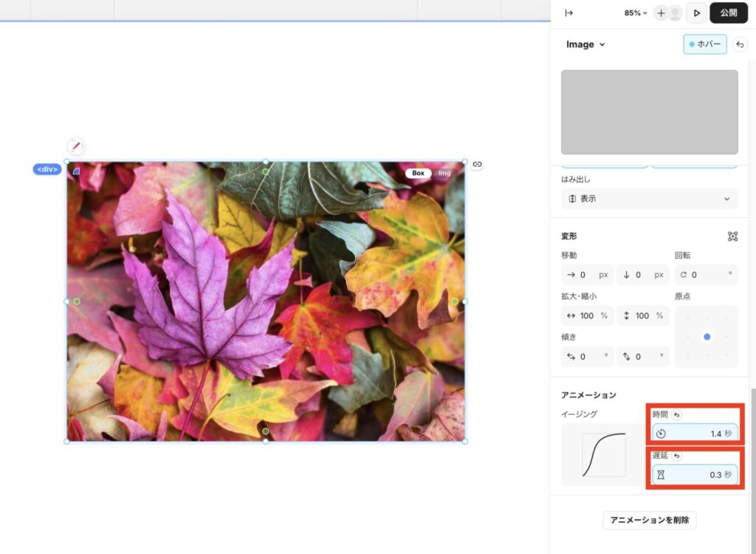The width and height of the screenshot is (756, 554).
Task: Open the はみ出し 表示 overflow dropdown
Action: (649, 199)
